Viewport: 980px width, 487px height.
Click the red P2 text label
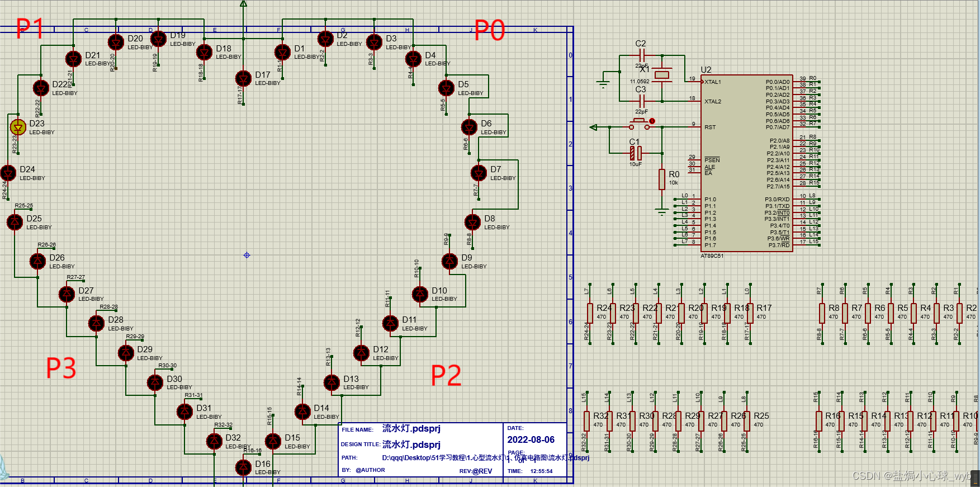(x=446, y=375)
